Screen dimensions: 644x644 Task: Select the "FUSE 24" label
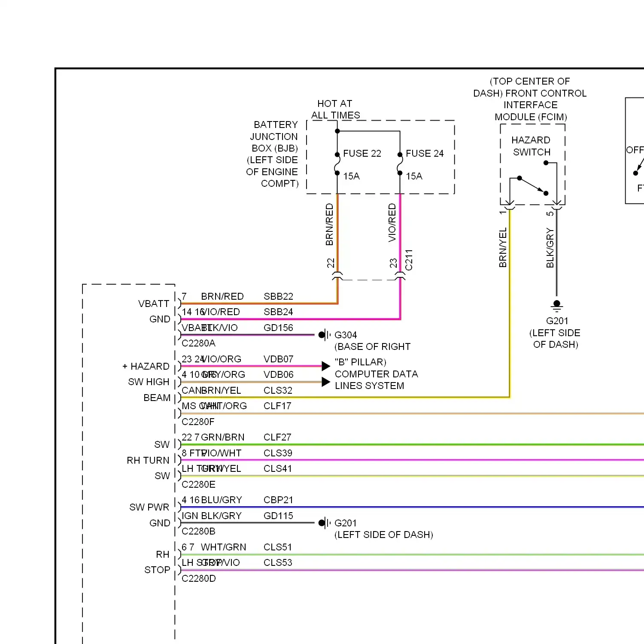point(425,153)
